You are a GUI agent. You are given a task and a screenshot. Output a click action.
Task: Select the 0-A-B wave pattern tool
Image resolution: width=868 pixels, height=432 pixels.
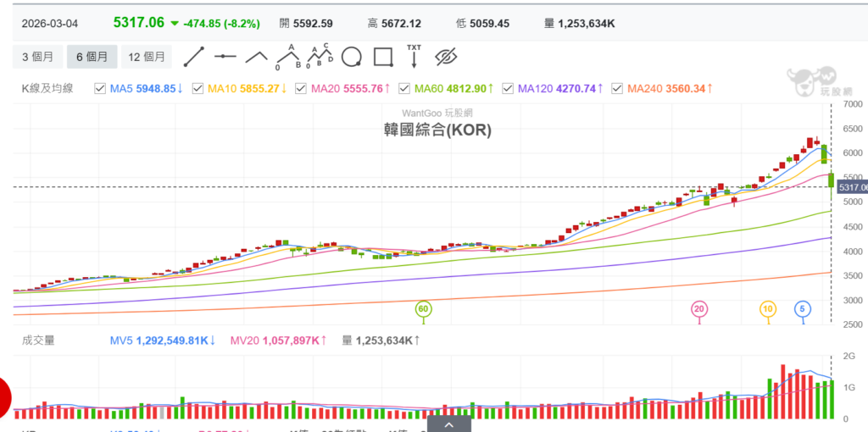pos(288,57)
